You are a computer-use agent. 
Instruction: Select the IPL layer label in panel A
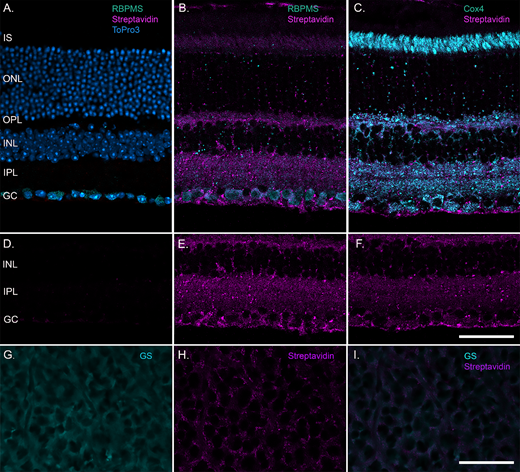(10, 172)
